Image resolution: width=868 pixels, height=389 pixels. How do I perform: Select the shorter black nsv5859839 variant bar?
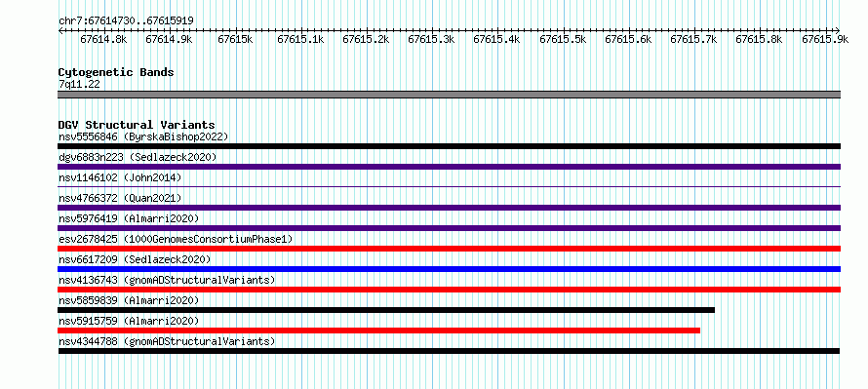coord(386,310)
